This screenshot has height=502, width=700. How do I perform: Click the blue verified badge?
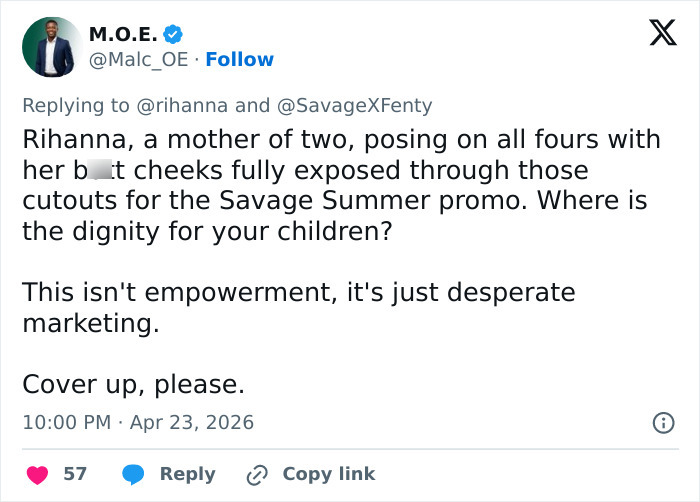173,33
